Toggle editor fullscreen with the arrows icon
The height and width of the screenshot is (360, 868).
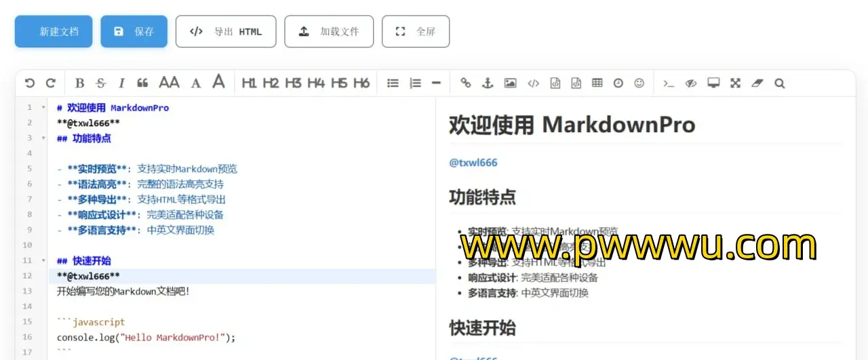(x=735, y=83)
